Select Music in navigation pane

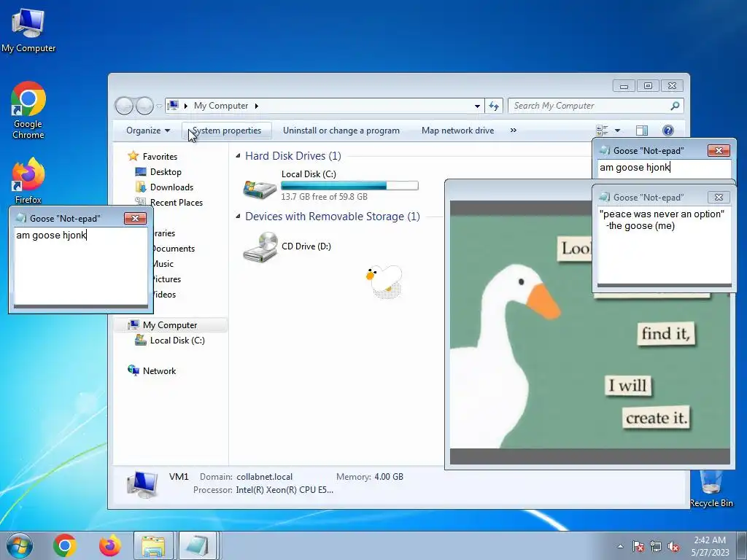click(x=163, y=264)
